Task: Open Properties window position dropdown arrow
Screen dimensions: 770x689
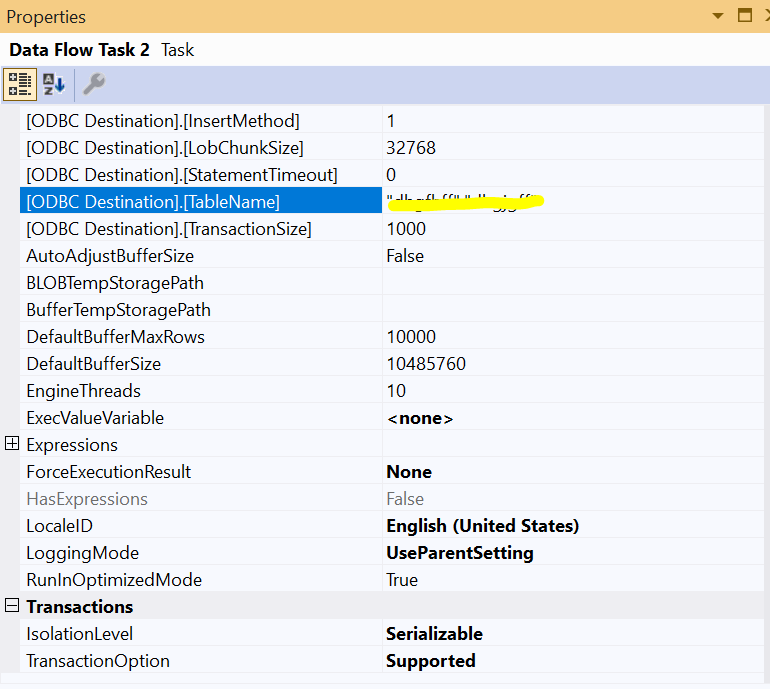Action: click(717, 16)
